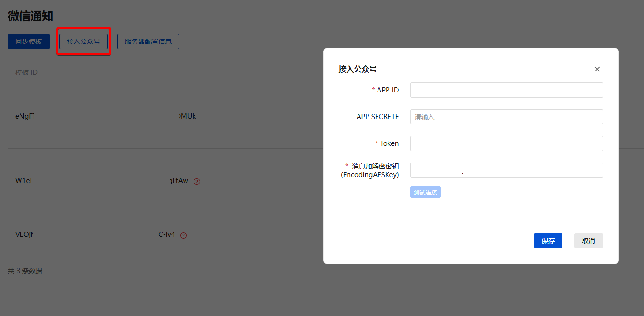Click the 测试连接 button
This screenshot has height=316, width=644.
click(426, 192)
